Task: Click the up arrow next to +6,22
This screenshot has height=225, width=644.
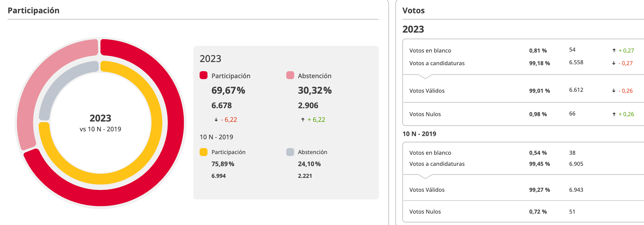Action: [303, 120]
